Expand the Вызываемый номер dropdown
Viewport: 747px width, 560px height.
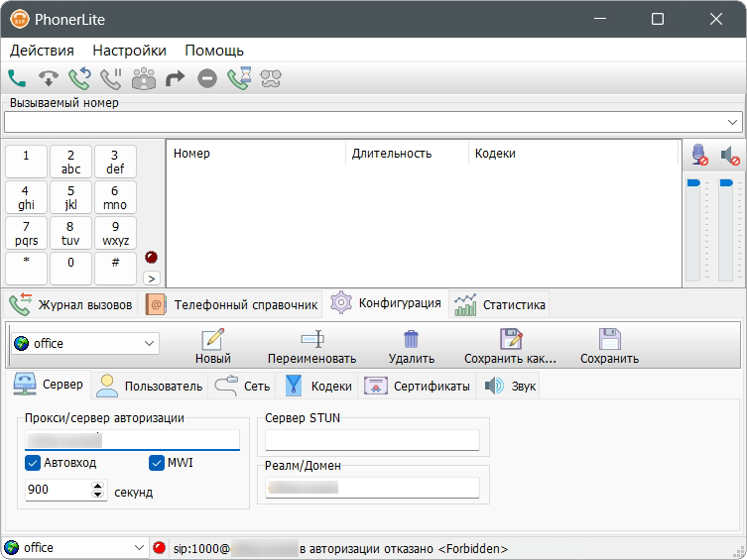[733, 121]
